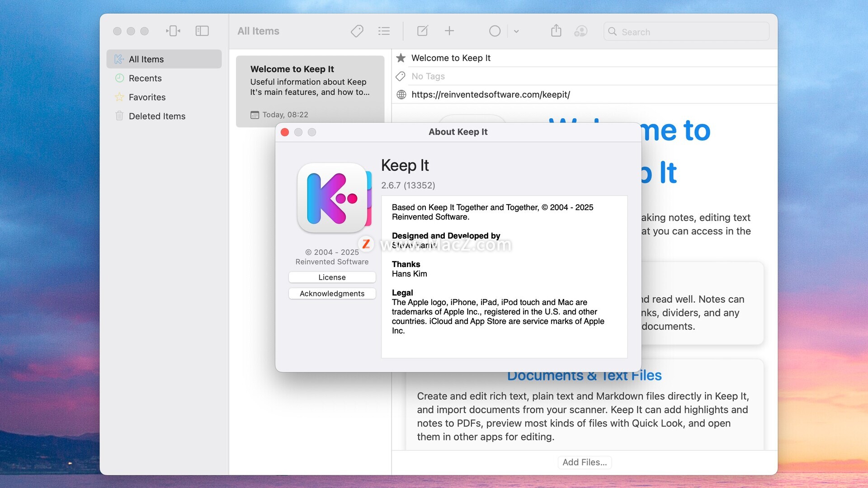Click the Hans Kim credit text
This screenshot has width=868, height=488.
click(x=409, y=274)
